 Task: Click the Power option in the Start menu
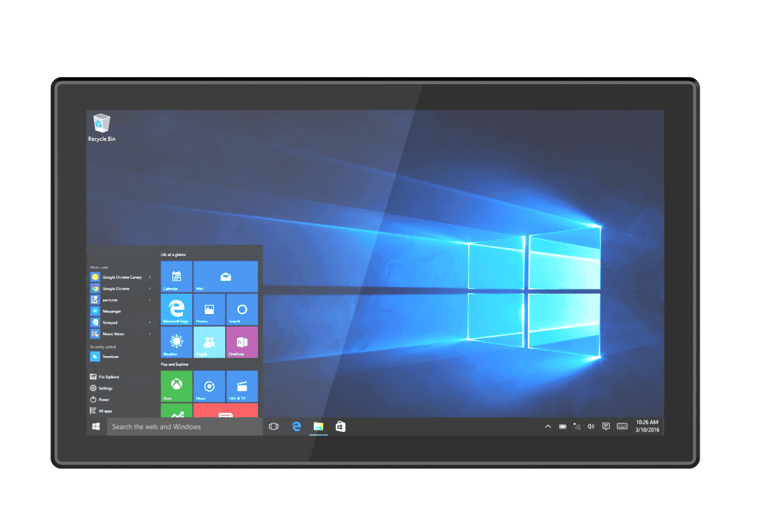point(104,400)
